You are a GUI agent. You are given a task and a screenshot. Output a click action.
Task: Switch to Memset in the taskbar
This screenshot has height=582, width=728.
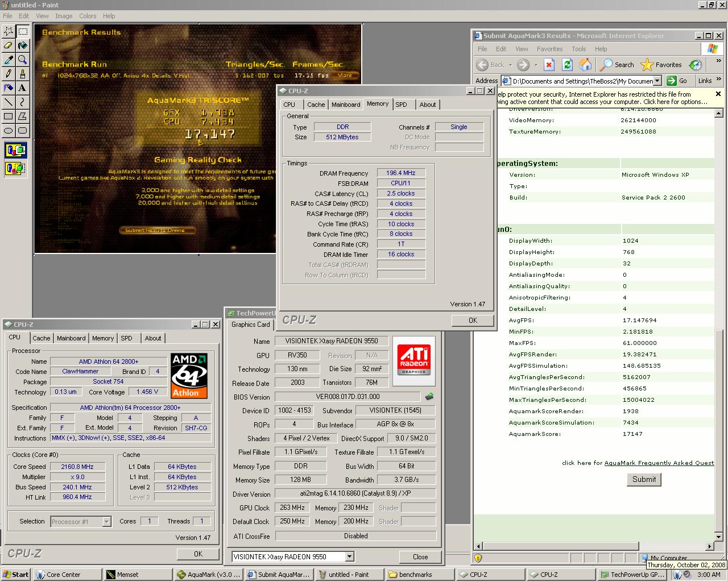pos(139,575)
